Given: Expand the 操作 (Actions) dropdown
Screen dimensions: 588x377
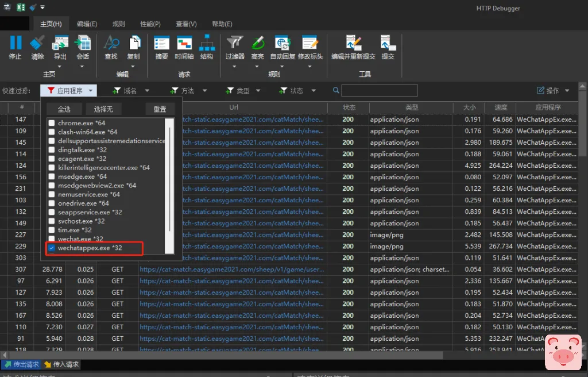Looking at the screenshot, I should click(553, 91).
